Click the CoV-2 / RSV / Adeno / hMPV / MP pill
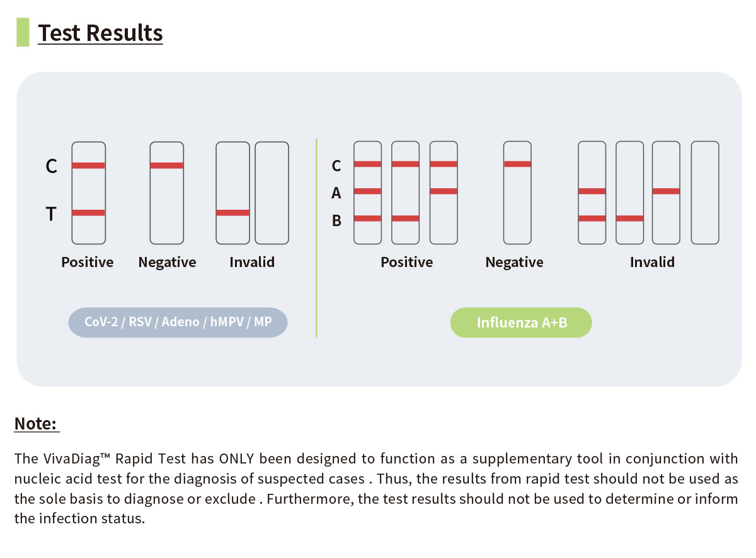This screenshot has height=558, width=756. point(178,322)
